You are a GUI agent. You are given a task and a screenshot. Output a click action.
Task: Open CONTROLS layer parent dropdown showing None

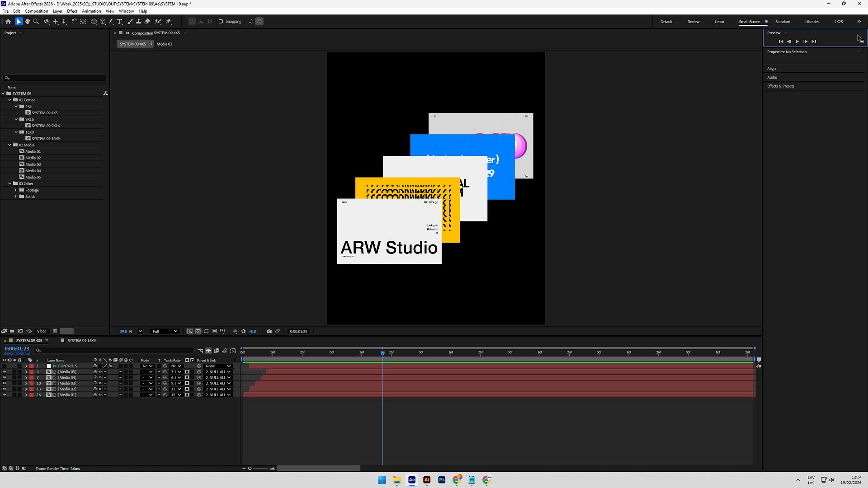click(x=218, y=366)
